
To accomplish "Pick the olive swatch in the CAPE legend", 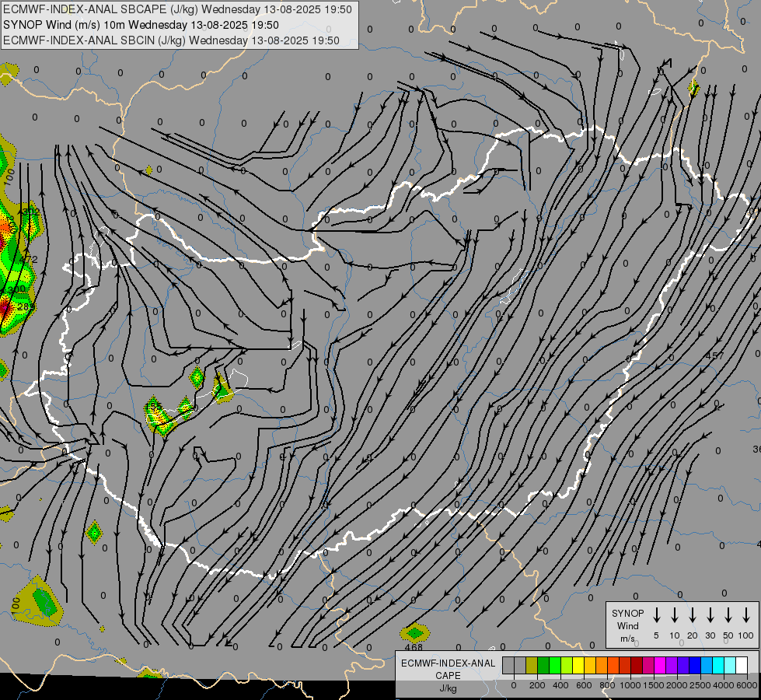I will [x=532, y=665].
